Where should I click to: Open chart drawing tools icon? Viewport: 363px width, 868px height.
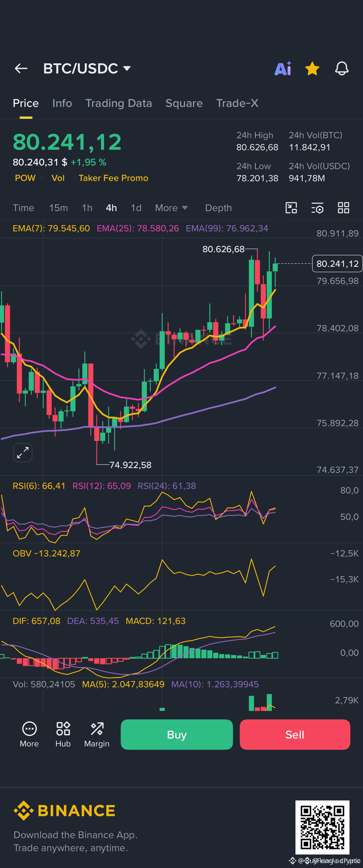click(291, 208)
